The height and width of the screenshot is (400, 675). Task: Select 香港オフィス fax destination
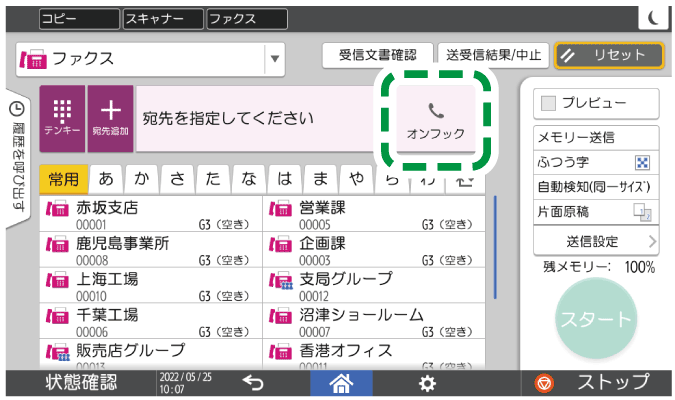pyautogui.click(x=374, y=354)
